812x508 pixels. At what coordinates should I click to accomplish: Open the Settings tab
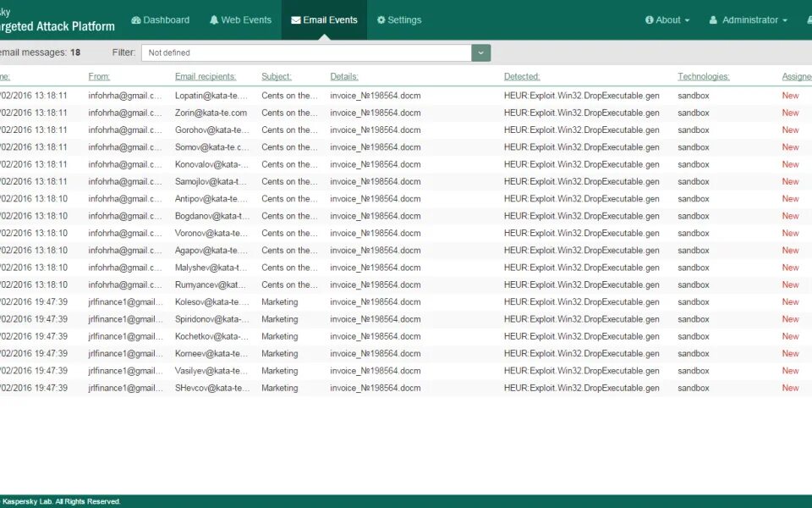pos(399,19)
